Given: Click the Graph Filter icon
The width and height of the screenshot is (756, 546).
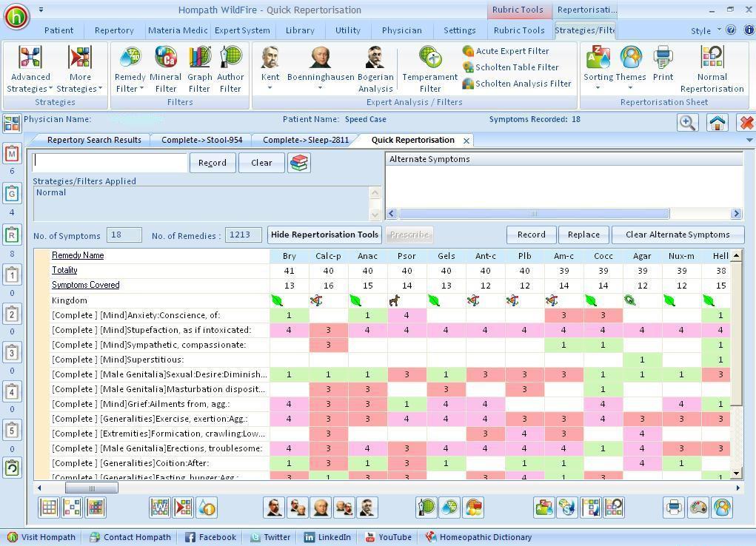Looking at the screenshot, I should 199,56.
